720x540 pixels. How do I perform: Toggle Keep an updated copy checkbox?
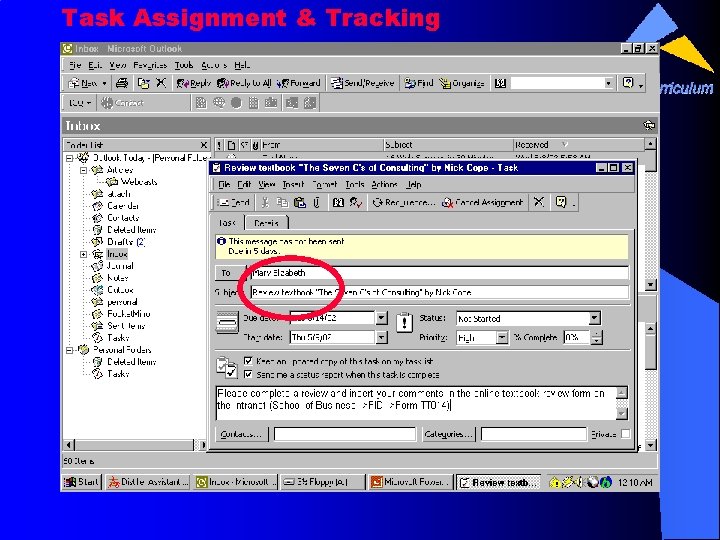[x=248, y=361]
